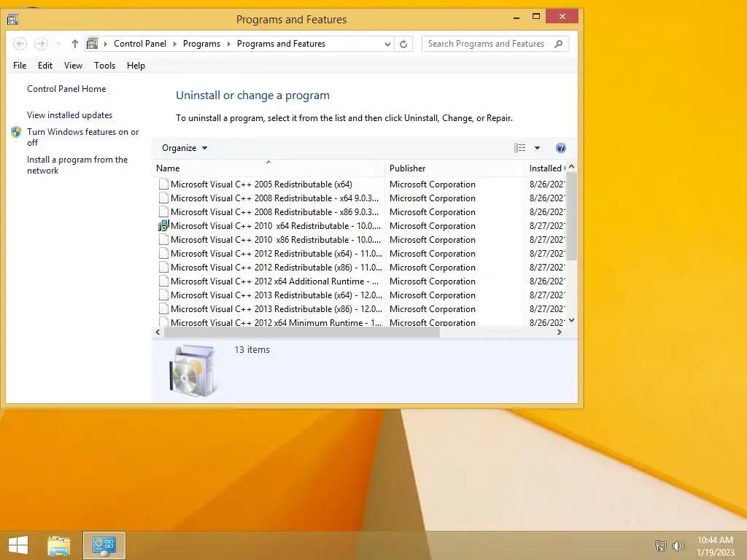The width and height of the screenshot is (747, 560).
Task: Open the File menu
Action: (20, 66)
